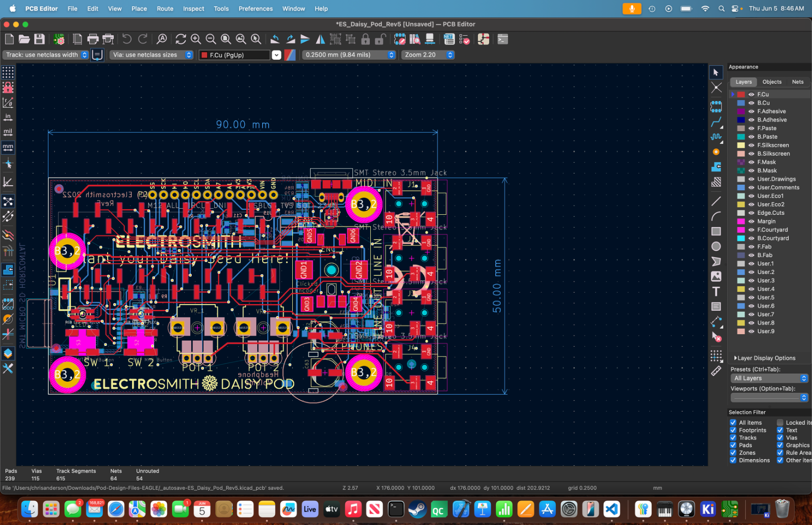The width and height of the screenshot is (812, 525).
Task: Open the Track width dropdown
Action: pos(46,55)
